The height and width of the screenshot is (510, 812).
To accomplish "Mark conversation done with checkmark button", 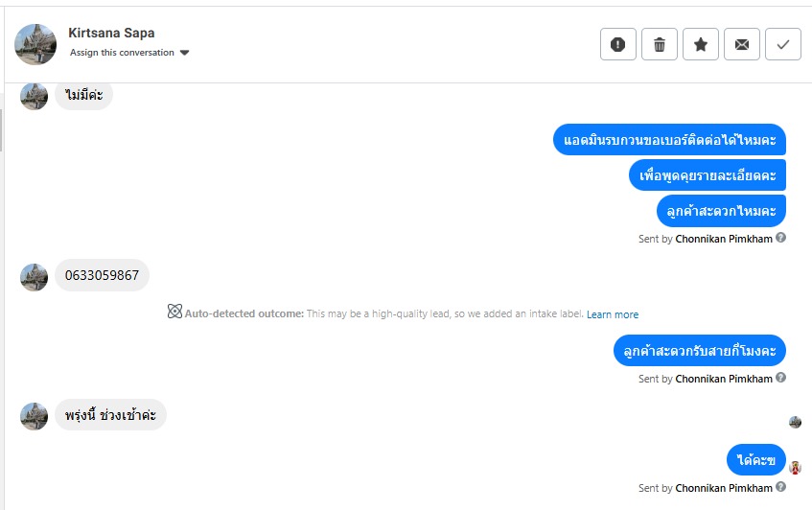I will 783,44.
